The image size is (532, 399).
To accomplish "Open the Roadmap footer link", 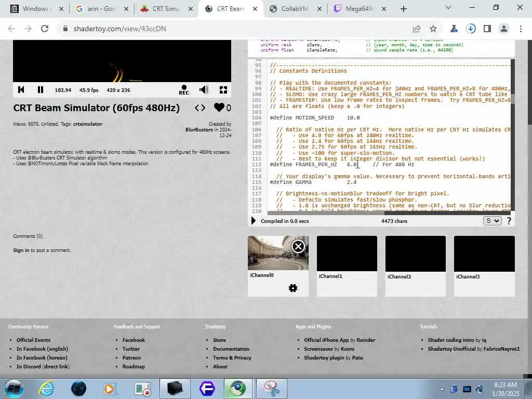I will (x=134, y=366).
